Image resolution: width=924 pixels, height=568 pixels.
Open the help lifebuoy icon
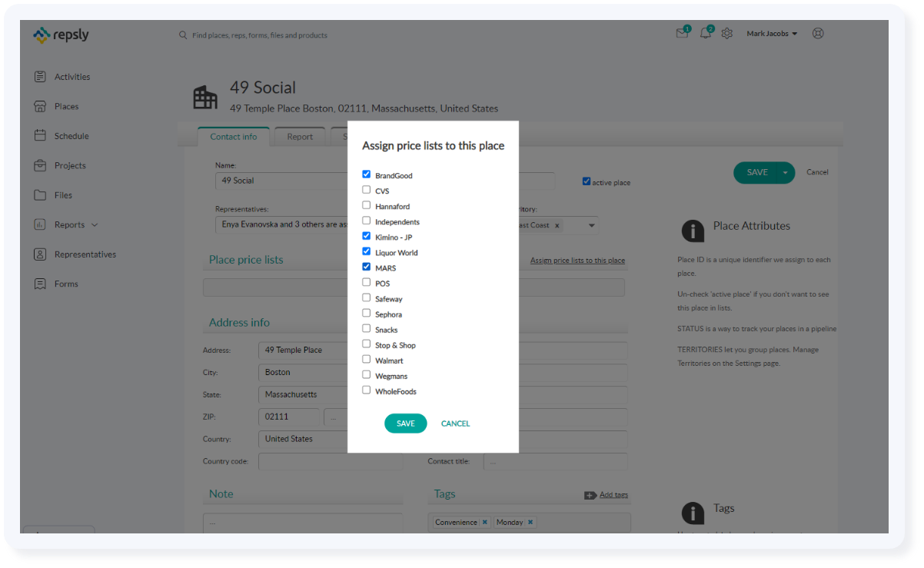(x=818, y=33)
